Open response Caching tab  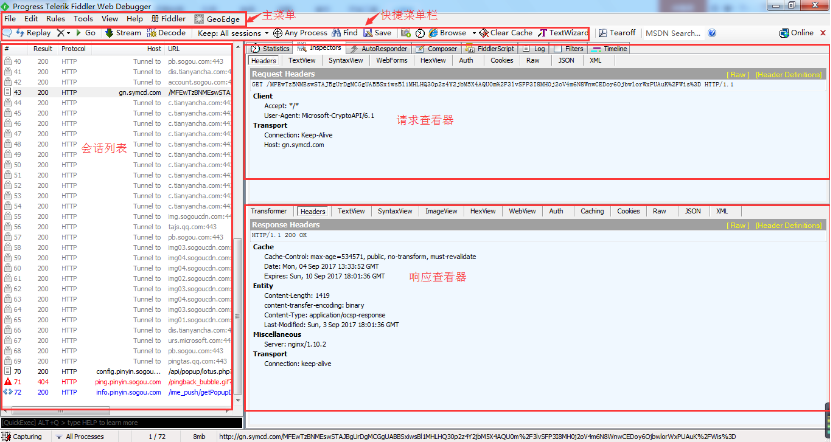(592, 211)
